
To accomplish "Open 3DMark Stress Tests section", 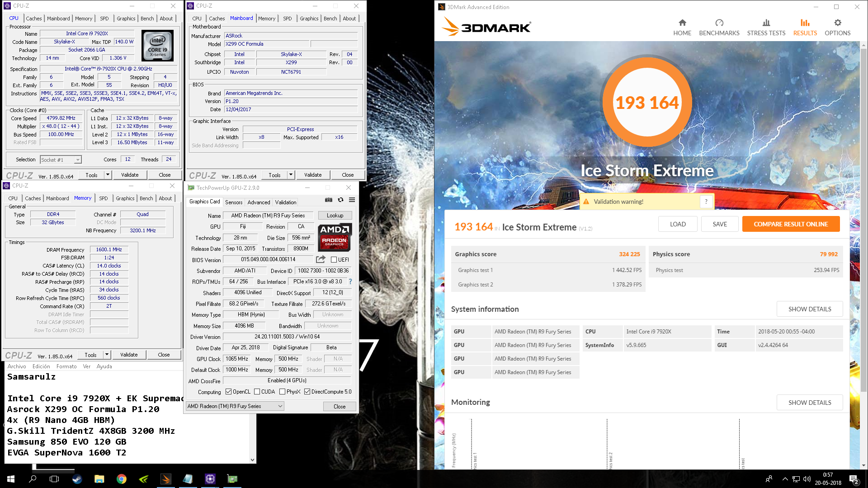I will [766, 27].
